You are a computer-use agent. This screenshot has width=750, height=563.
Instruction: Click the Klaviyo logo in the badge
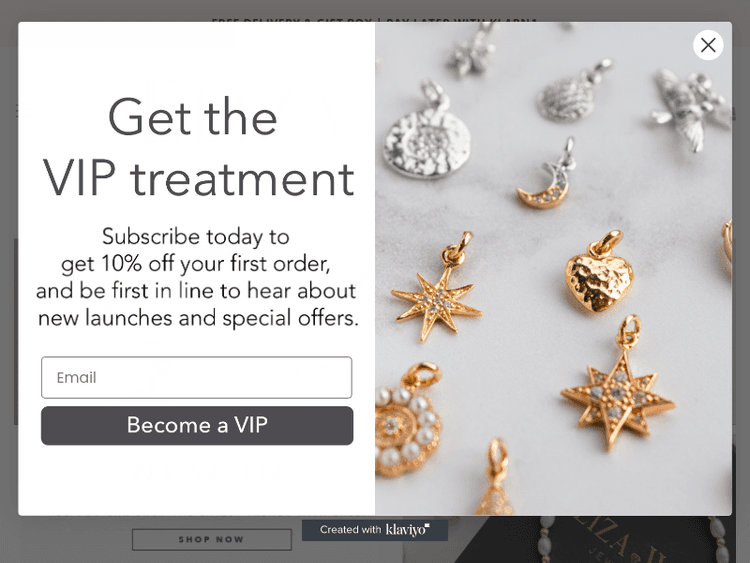click(x=408, y=530)
